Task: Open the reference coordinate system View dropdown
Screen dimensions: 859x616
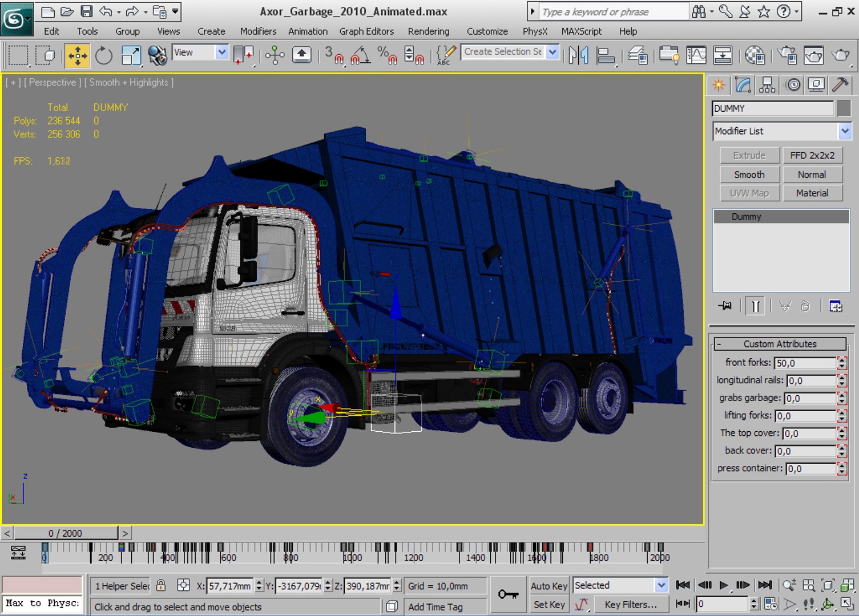Action: click(x=222, y=52)
